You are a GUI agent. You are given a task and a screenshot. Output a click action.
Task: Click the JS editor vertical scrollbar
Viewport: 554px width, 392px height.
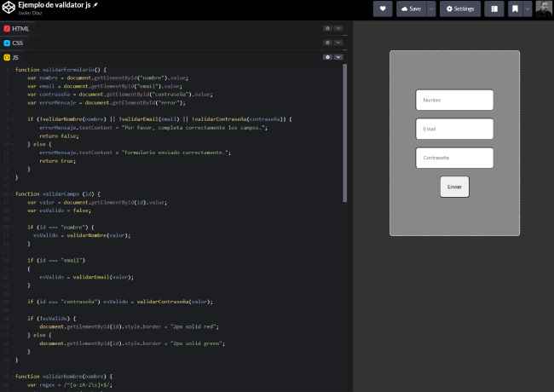(x=344, y=134)
